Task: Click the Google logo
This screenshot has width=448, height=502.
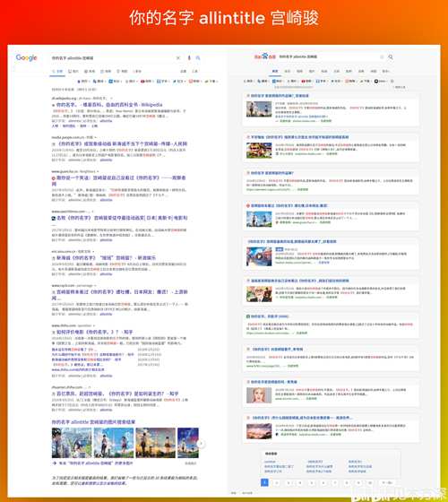Action: pyautogui.click(x=27, y=57)
